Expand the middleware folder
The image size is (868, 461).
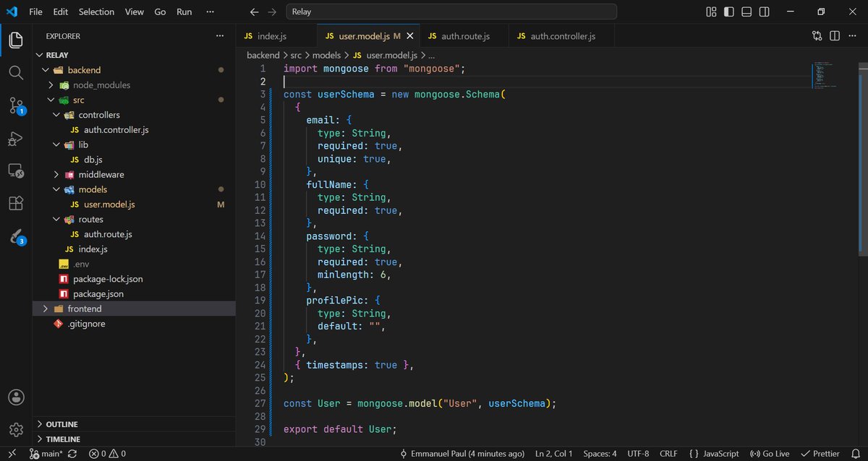click(134, 174)
